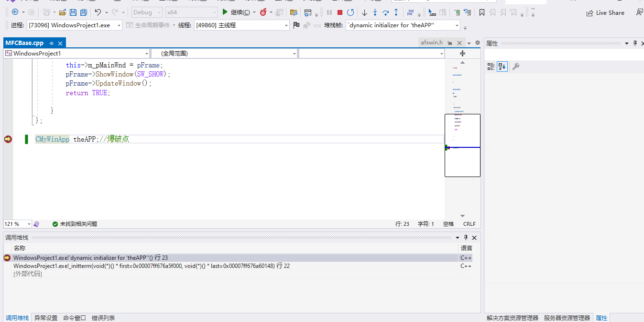Image resolution: width=644 pixels, height=322 pixels.
Task: Open the process dropdown showing WindowsProject1.exe
Action: click(x=74, y=25)
